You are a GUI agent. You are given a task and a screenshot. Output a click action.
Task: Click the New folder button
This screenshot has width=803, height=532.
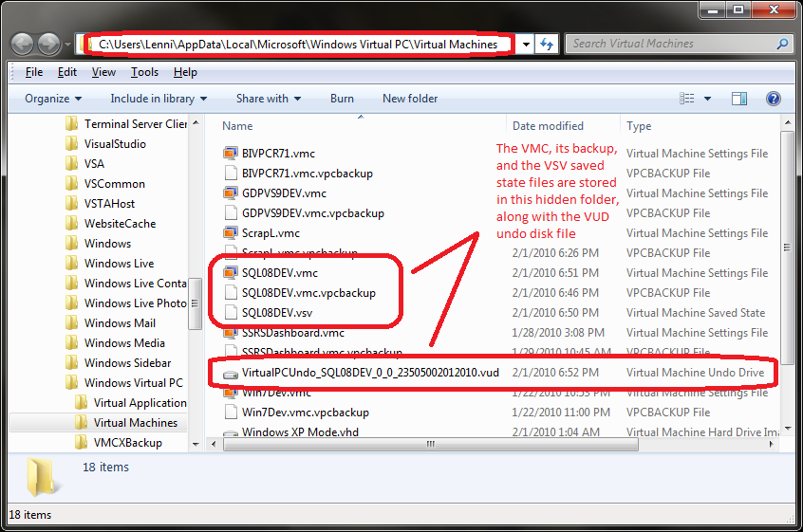410,99
